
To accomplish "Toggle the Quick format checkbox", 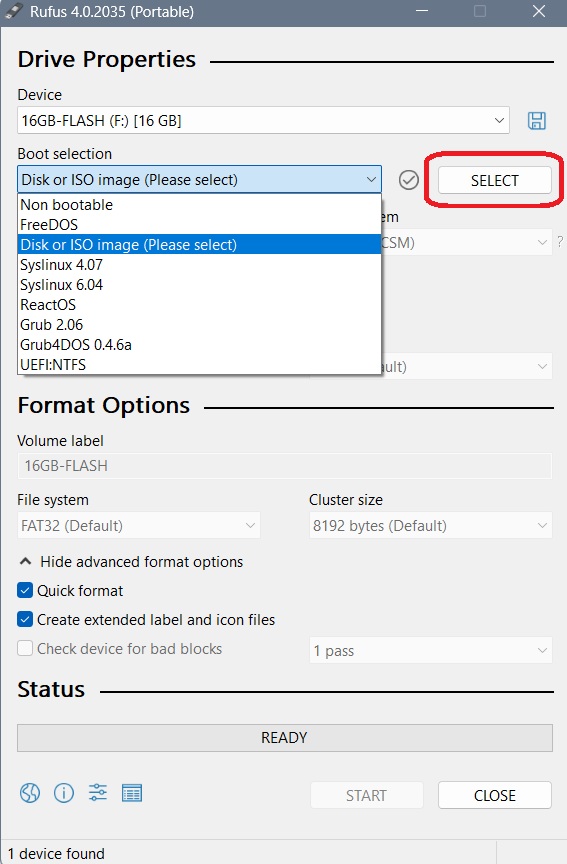I will [25, 591].
